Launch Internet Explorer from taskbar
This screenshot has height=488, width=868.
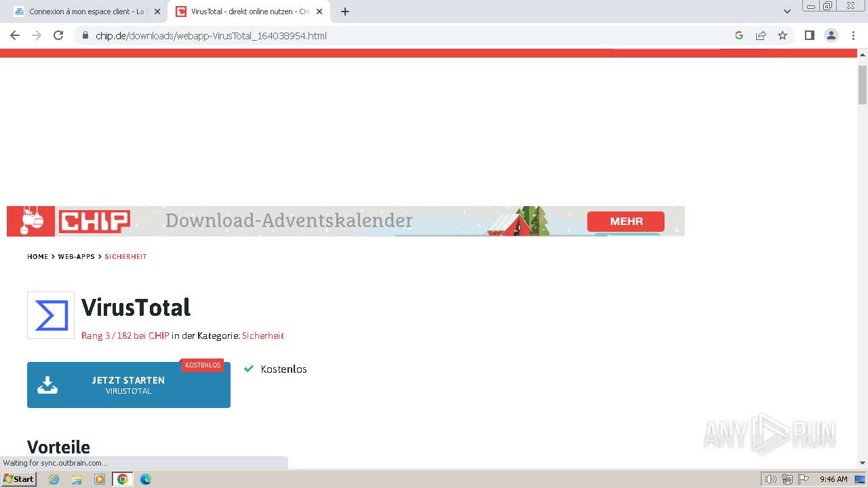pos(54,479)
